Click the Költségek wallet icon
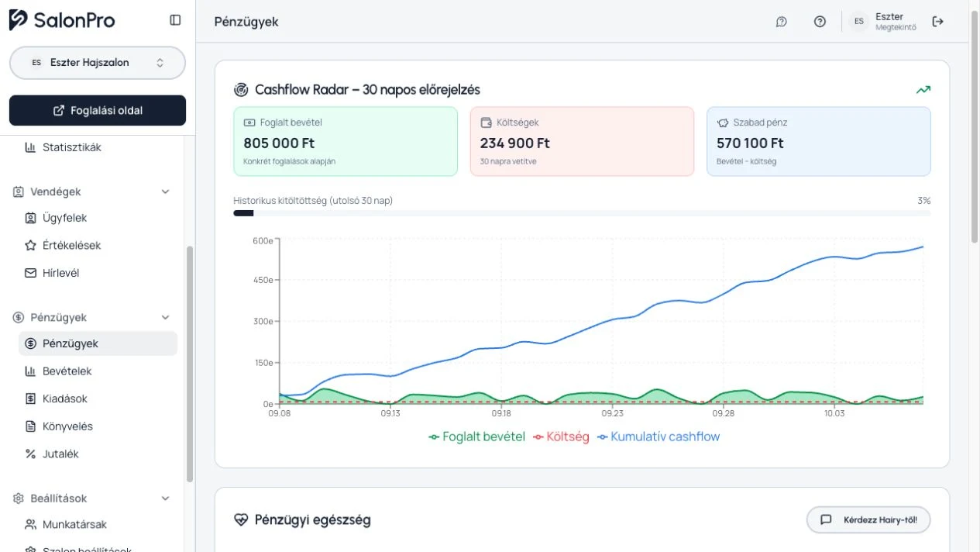980x552 pixels. 486,122
